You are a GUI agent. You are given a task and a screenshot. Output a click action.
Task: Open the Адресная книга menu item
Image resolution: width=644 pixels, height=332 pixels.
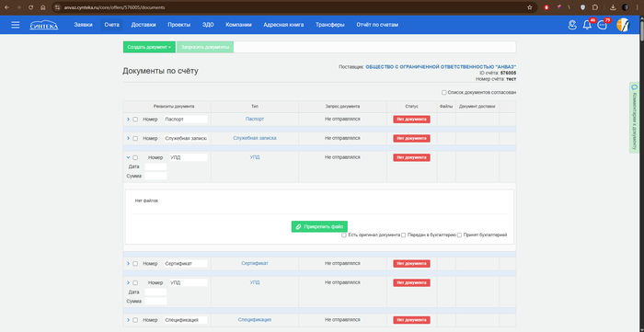[283, 25]
